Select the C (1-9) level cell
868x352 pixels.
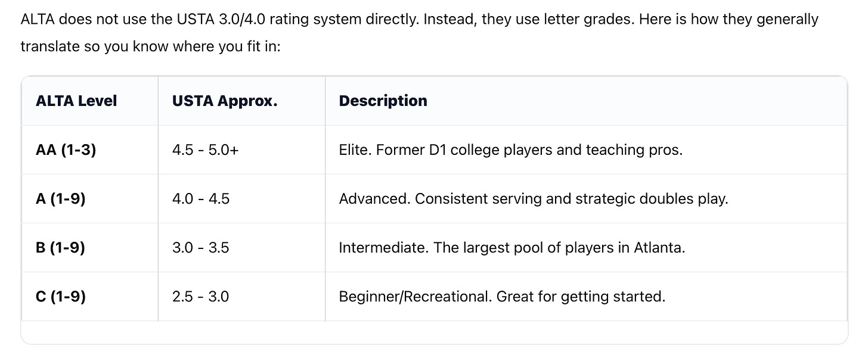(x=90, y=296)
